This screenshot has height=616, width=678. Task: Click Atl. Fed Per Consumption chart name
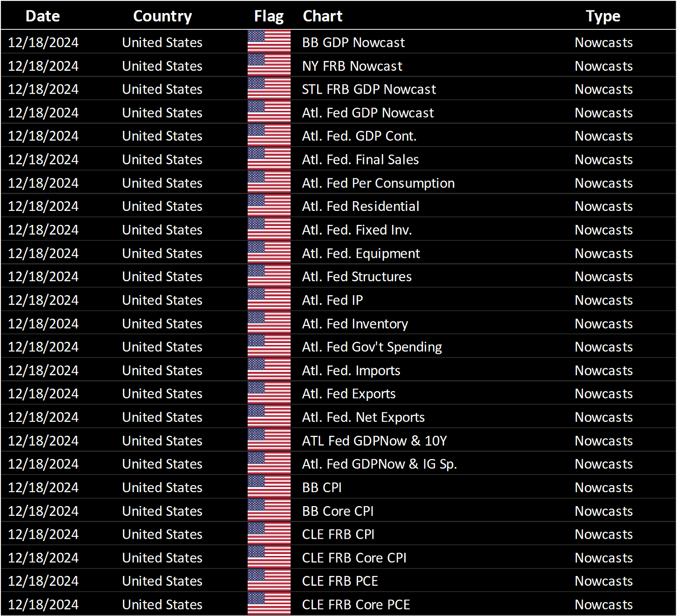[378, 183]
